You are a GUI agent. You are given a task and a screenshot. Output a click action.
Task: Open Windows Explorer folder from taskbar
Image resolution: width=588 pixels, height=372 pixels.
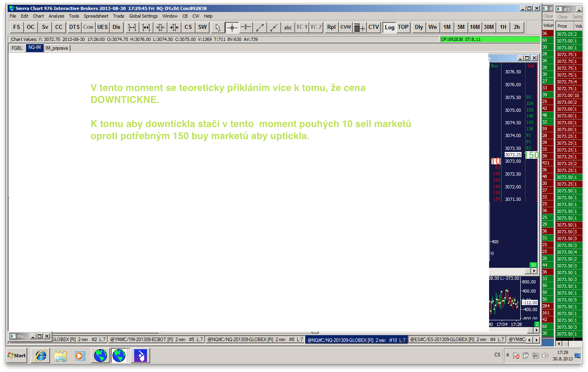pyautogui.click(x=60, y=356)
